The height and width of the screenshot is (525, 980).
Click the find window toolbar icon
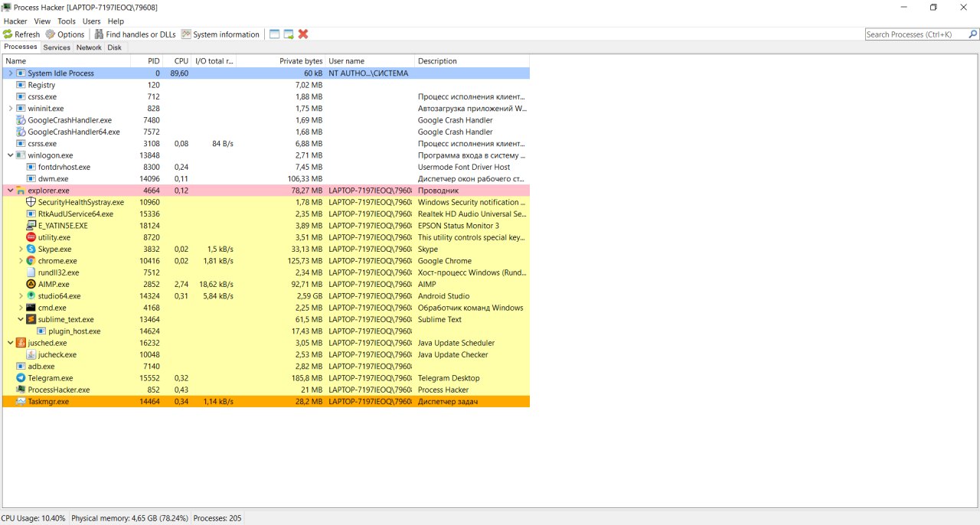275,34
